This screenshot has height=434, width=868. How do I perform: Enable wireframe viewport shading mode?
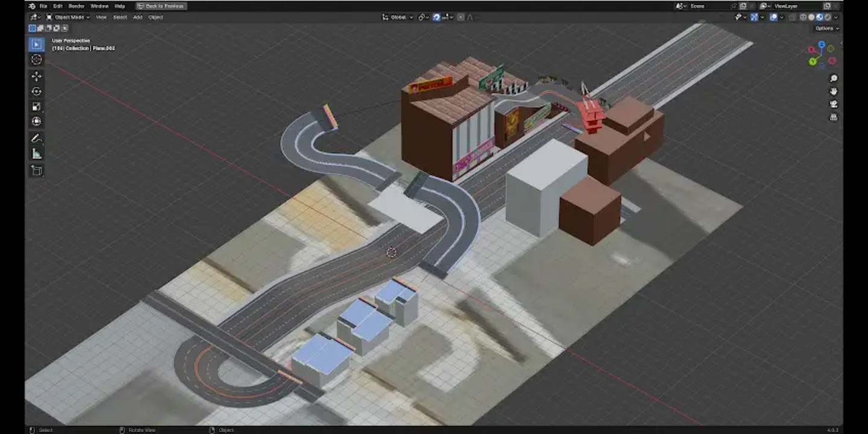click(x=803, y=17)
